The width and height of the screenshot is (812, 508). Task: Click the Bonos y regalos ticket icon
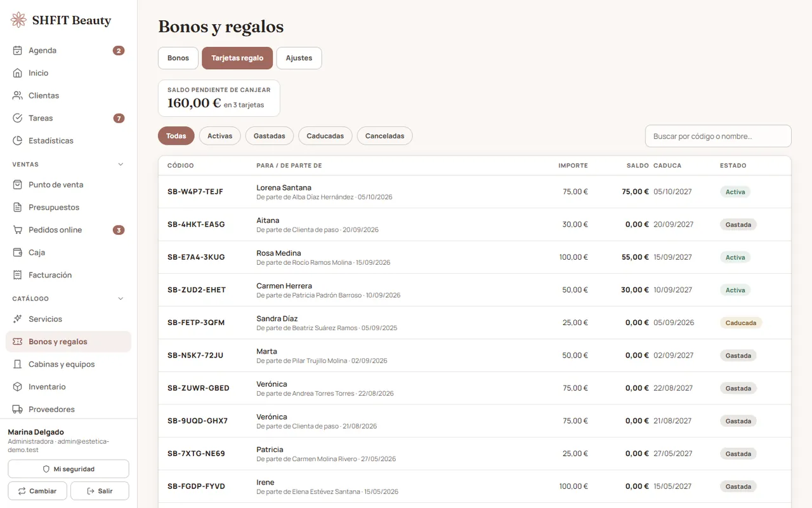click(18, 342)
